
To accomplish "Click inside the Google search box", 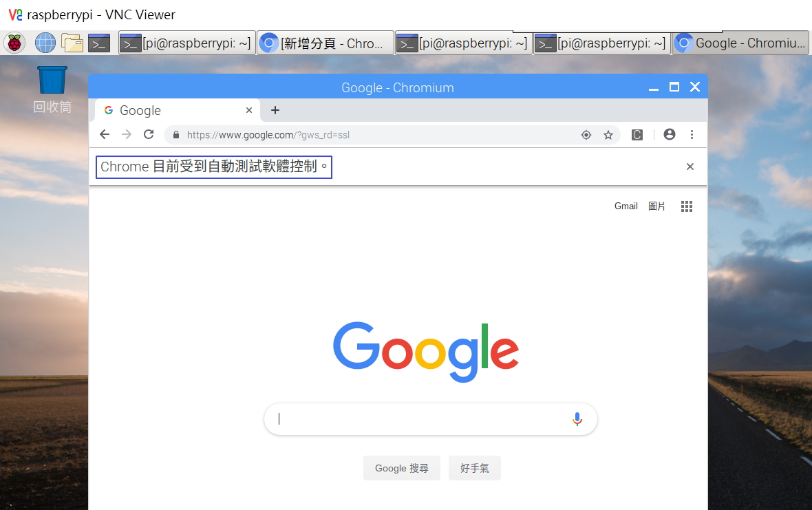I will [x=427, y=418].
